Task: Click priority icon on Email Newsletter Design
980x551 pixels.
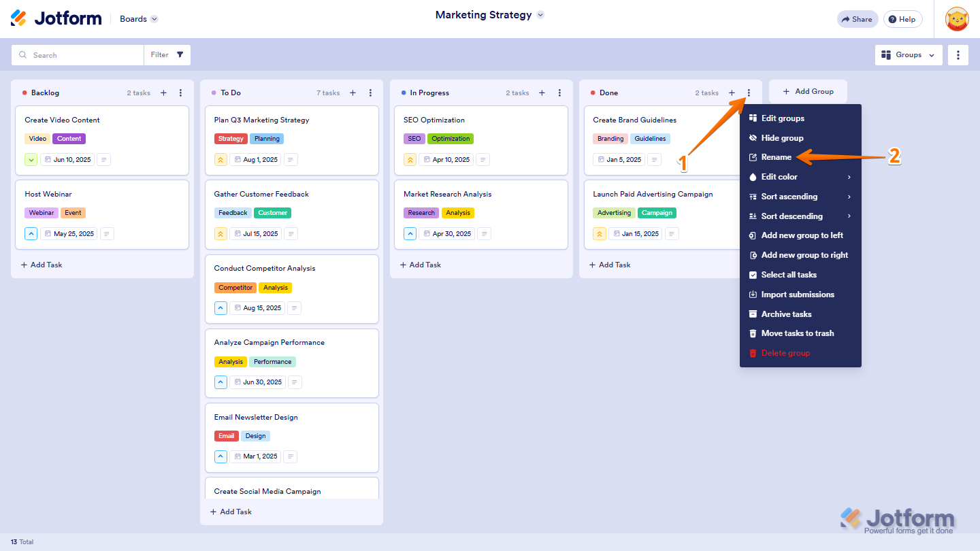Action: tap(220, 456)
